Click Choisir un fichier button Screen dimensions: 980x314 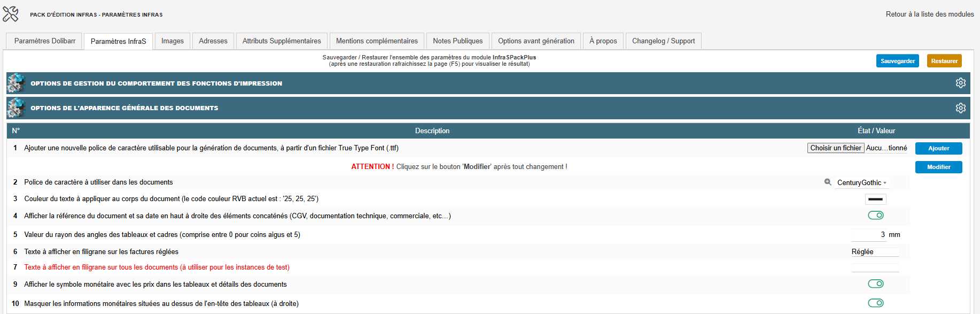pyautogui.click(x=836, y=148)
